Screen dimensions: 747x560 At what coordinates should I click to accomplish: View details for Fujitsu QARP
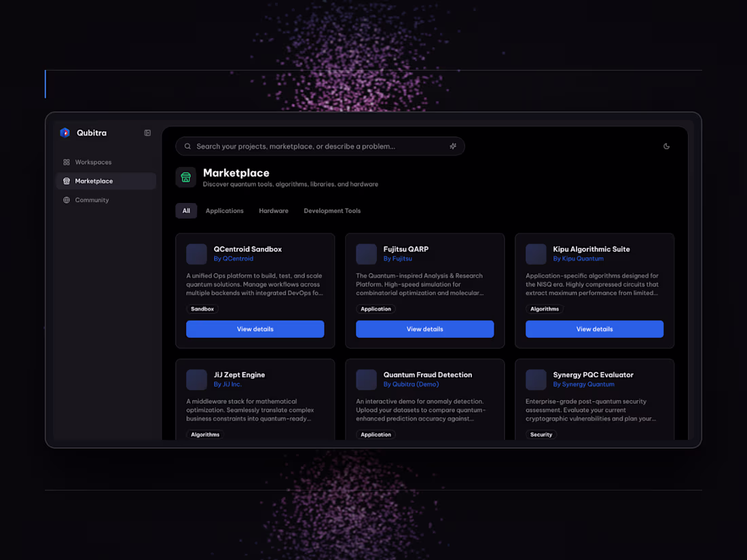425,329
